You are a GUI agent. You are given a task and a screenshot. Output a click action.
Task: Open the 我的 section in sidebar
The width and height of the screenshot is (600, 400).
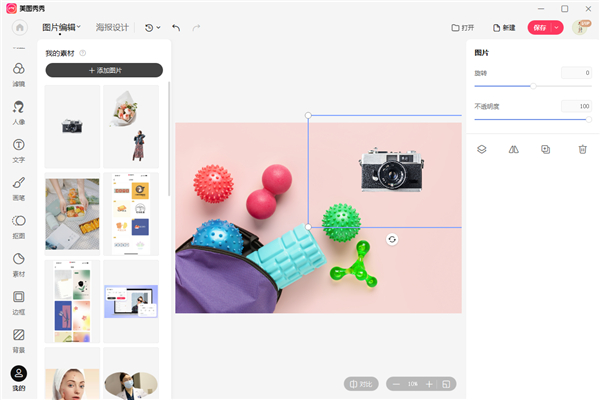(x=18, y=377)
